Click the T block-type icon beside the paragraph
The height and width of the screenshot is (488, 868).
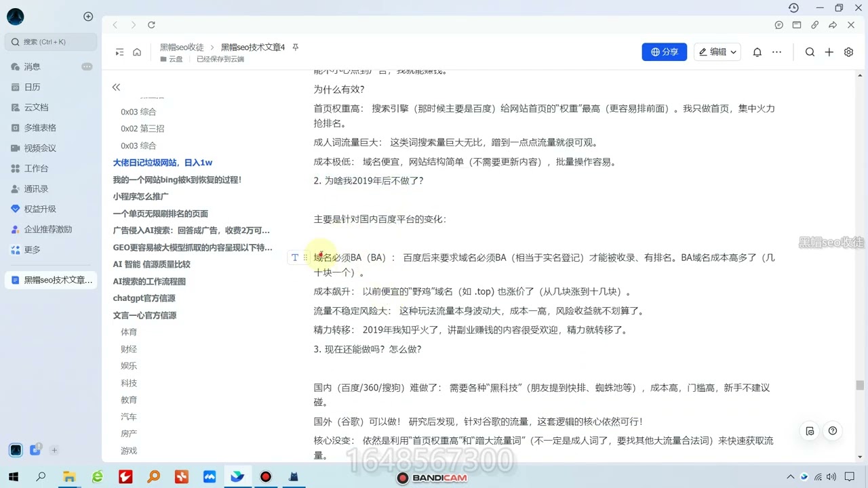click(294, 258)
